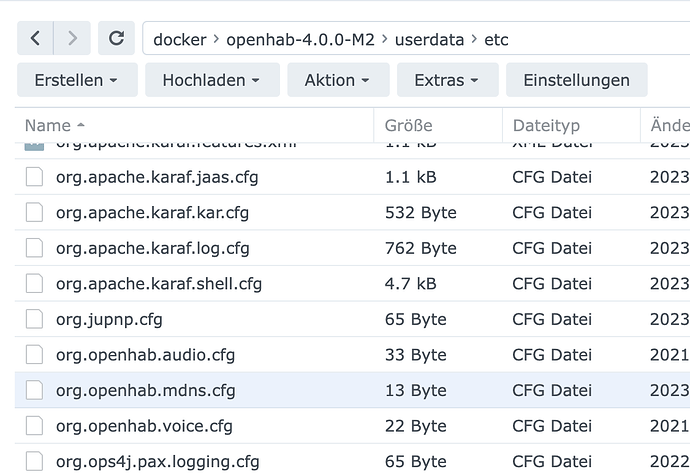Click the back navigation arrow
The height and width of the screenshot is (476, 690).
(36, 39)
